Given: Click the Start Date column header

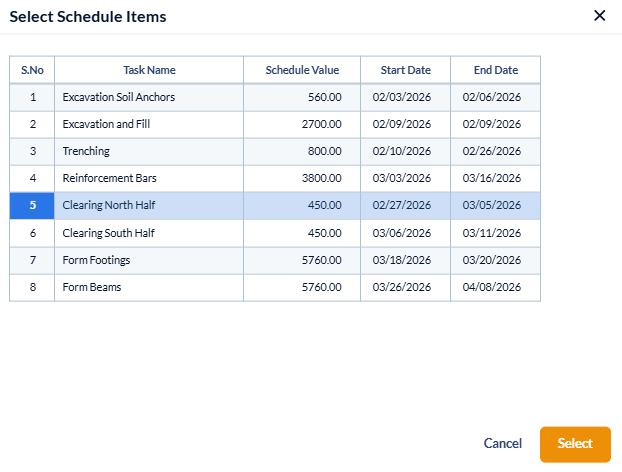Looking at the screenshot, I should pyautogui.click(x=405, y=70).
